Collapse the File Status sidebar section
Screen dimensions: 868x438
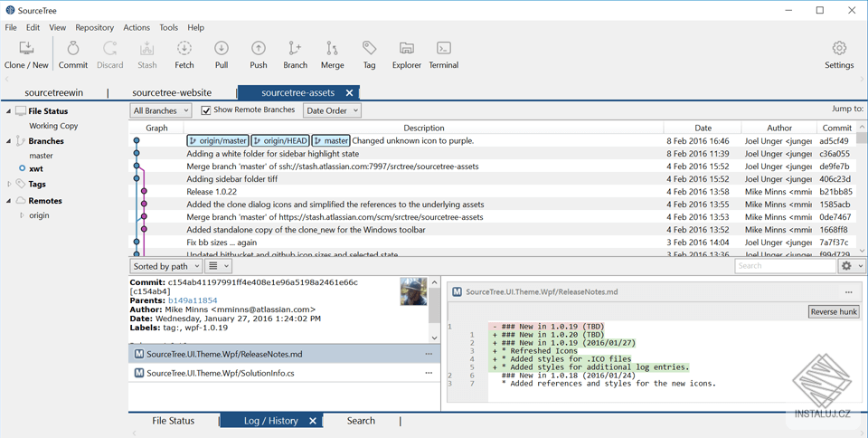pos(8,111)
